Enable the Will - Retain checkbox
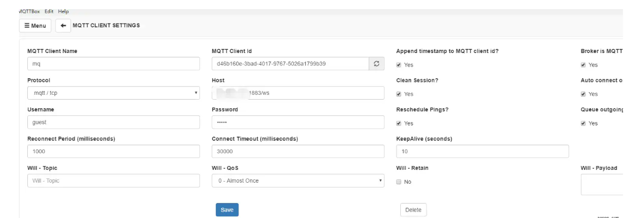This screenshot has height=218, width=644. click(x=399, y=182)
